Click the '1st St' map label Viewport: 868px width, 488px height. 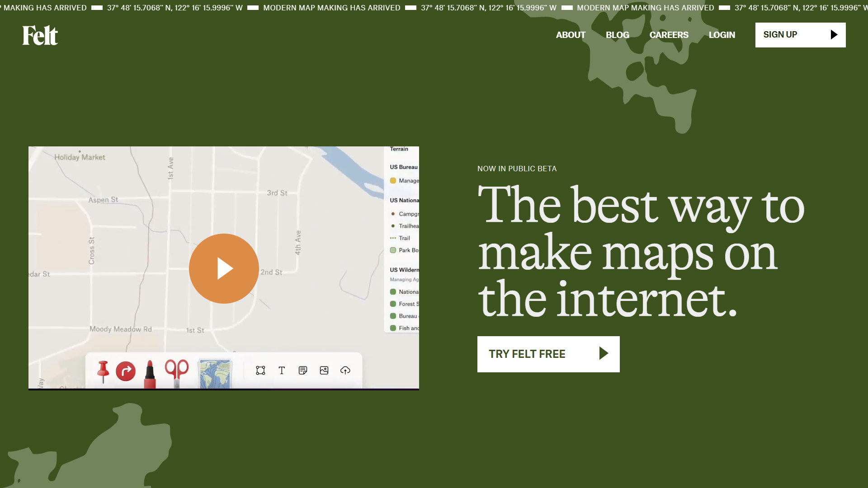click(195, 331)
